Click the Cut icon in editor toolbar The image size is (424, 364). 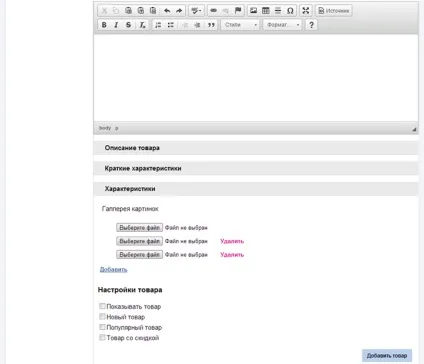[x=104, y=11]
